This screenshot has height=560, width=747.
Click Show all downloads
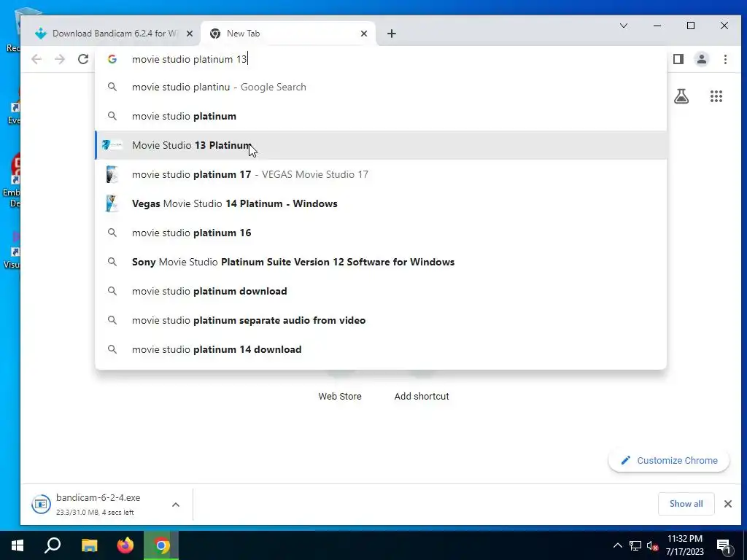coord(686,504)
